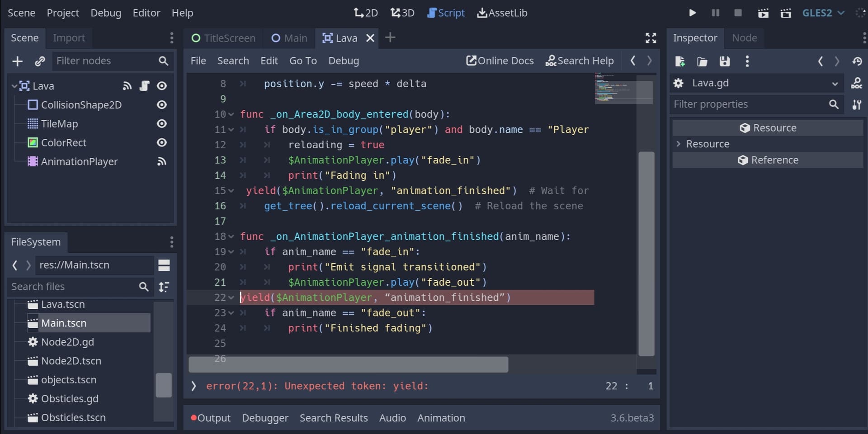Screen dimensions: 868x434
Task: Open FileSystem dock options menu
Action: pos(171,242)
